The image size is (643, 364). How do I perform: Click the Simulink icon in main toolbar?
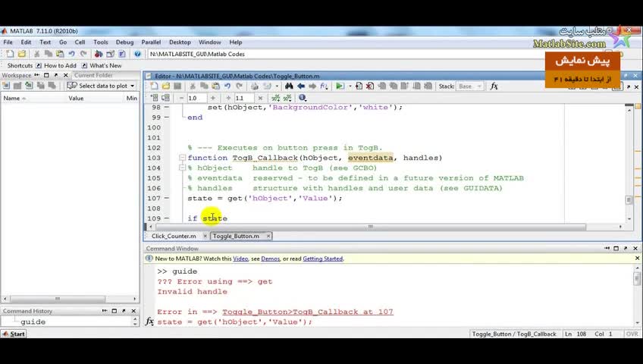pos(99,54)
